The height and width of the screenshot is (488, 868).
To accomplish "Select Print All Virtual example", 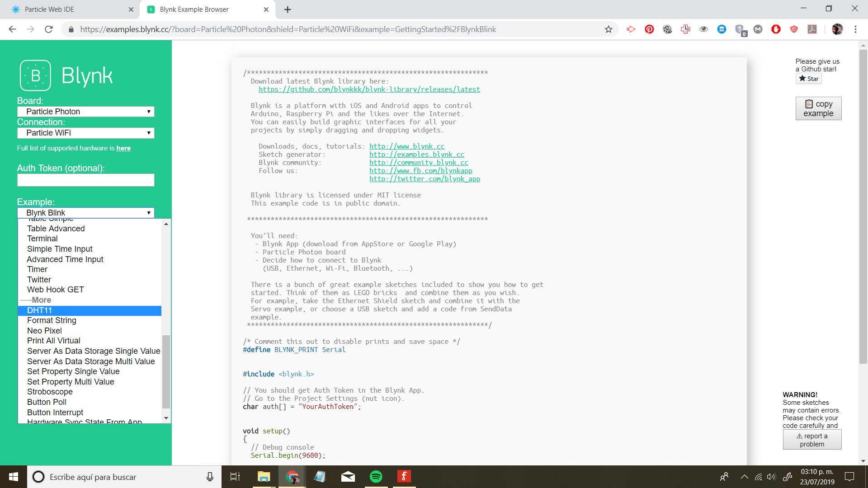I will pos(90,341).
